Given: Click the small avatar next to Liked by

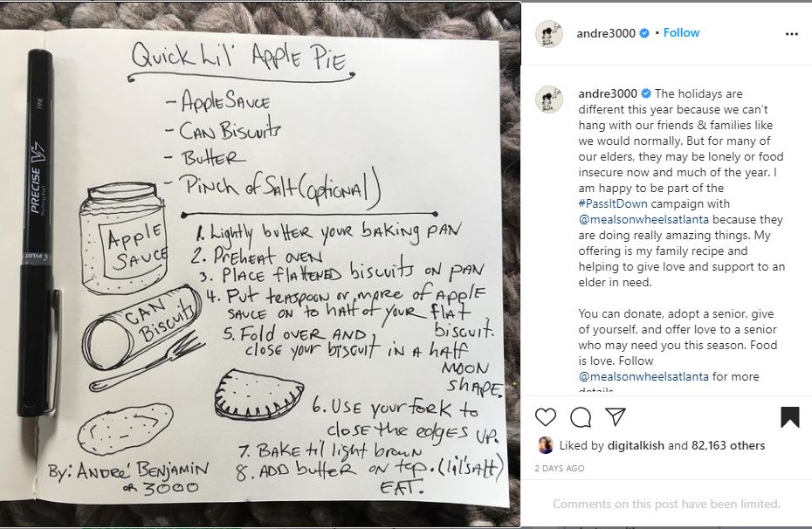Looking at the screenshot, I should pyautogui.click(x=546, y=445).
